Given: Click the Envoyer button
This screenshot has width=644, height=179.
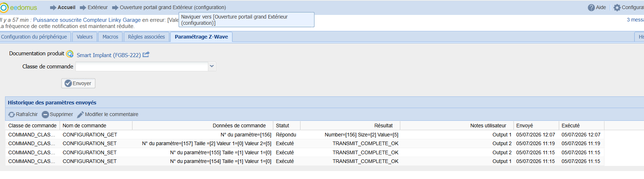Looking at the screenshot, I should click(x=78, y=83).
